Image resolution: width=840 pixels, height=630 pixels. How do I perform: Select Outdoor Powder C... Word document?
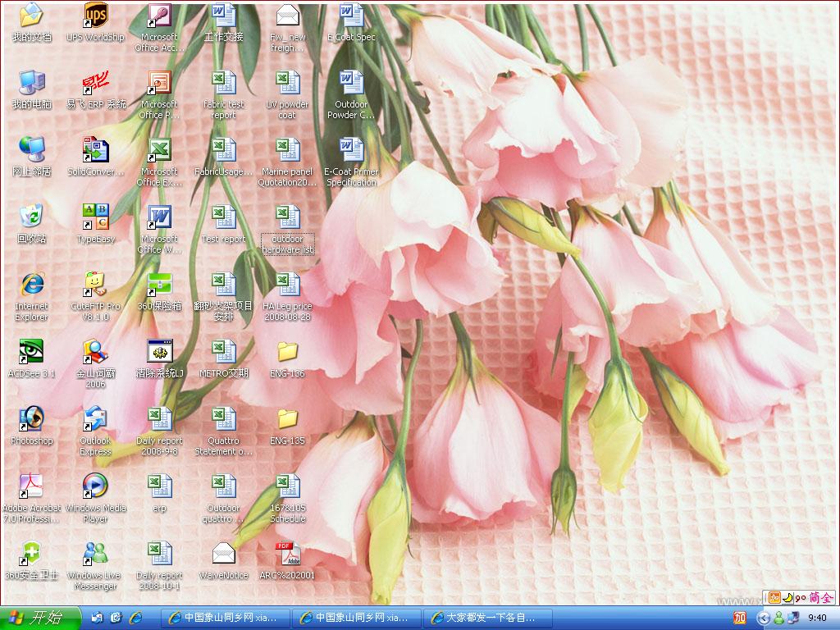(351, 95)
